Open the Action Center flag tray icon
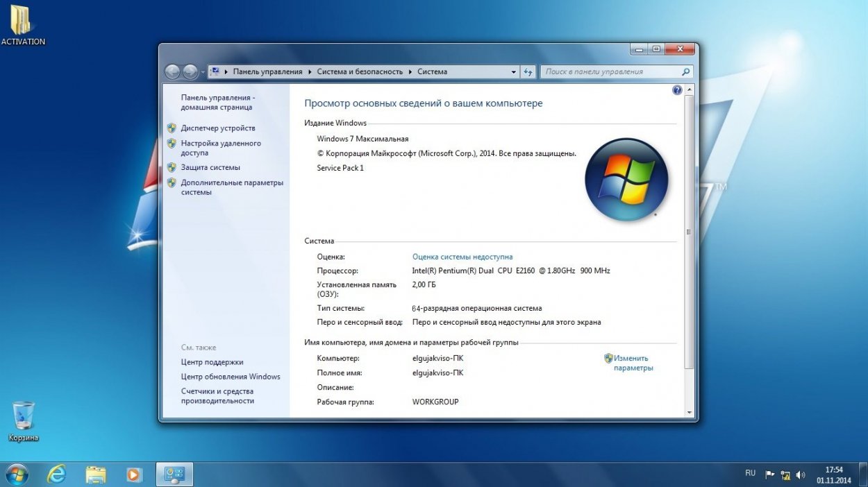The height and width of the screenshot is (487, 868). [x=770, y=475]
